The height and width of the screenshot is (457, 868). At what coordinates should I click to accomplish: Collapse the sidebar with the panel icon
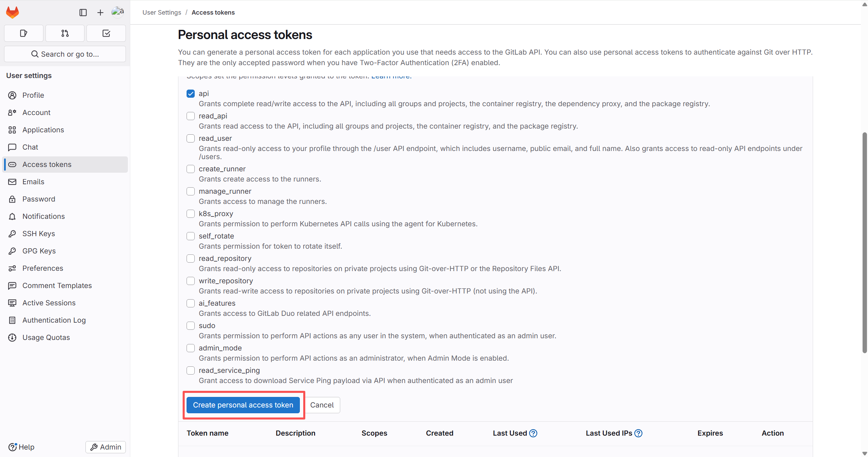(x=83, y=13)
